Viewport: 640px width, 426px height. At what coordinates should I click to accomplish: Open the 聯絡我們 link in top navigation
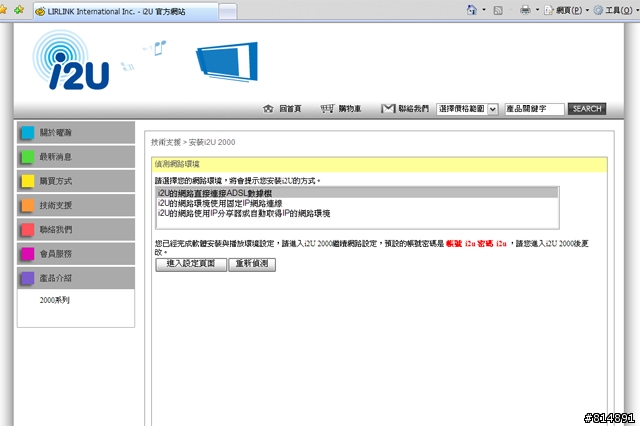(x=413, y=109)
